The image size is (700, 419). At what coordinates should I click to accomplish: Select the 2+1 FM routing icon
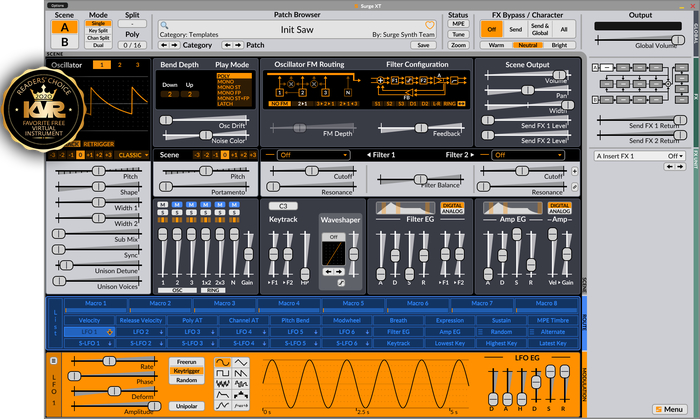[x=304, y=103]
